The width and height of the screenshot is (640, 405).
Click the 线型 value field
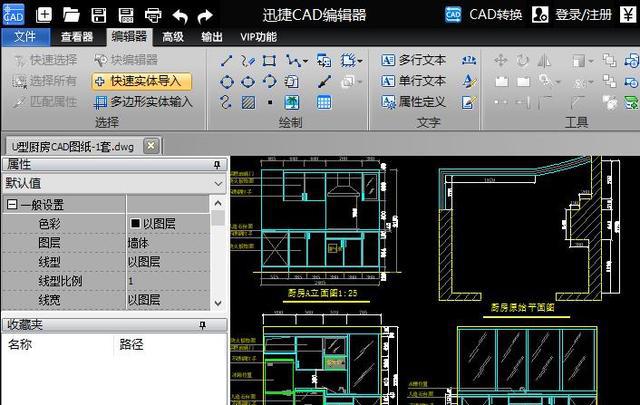coord(168,262)
